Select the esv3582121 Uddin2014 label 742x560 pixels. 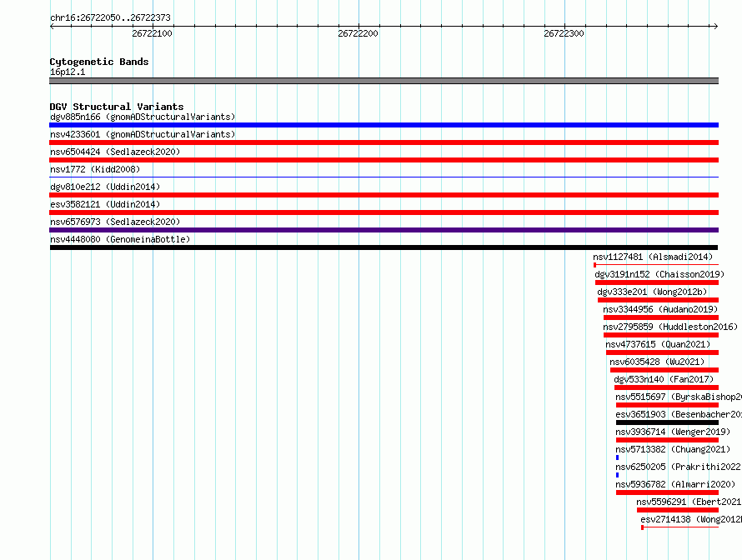tap(105, 204)
